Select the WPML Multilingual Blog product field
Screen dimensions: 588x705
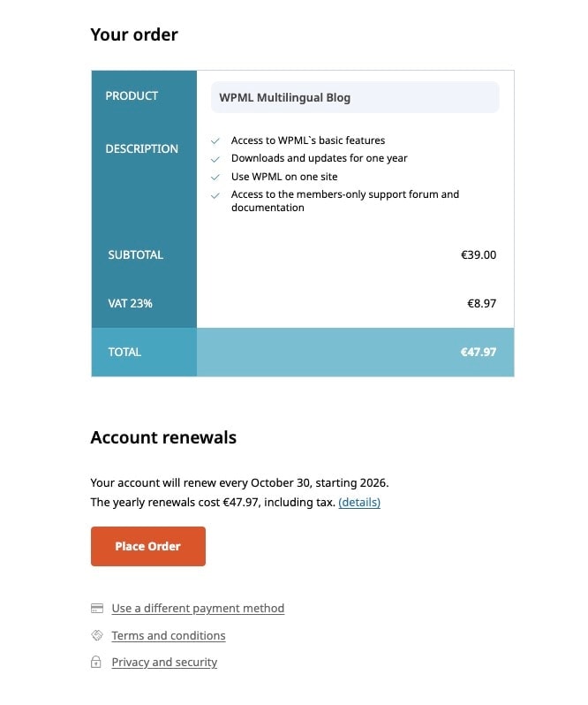point(354,97)
